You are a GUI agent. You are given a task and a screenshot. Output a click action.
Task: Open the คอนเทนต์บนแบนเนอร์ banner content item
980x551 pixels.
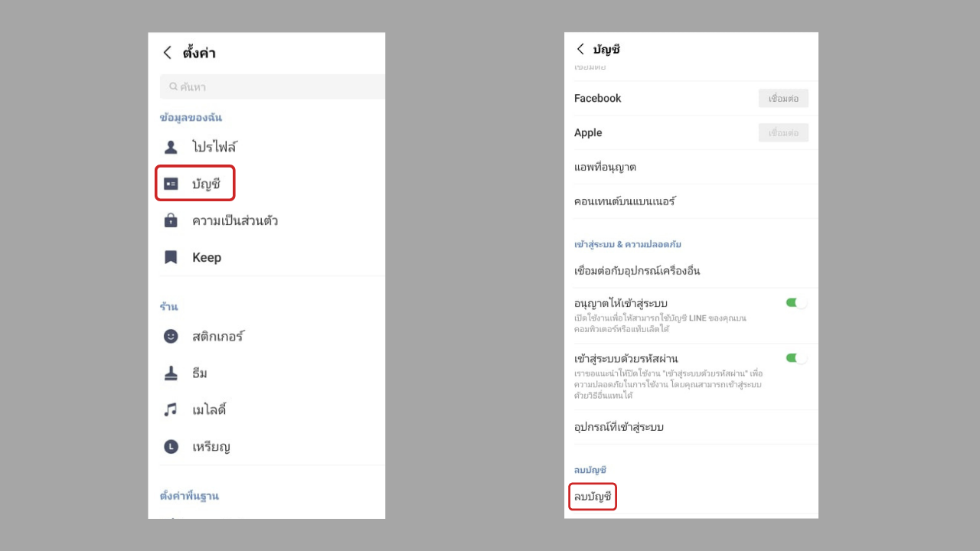625,201
